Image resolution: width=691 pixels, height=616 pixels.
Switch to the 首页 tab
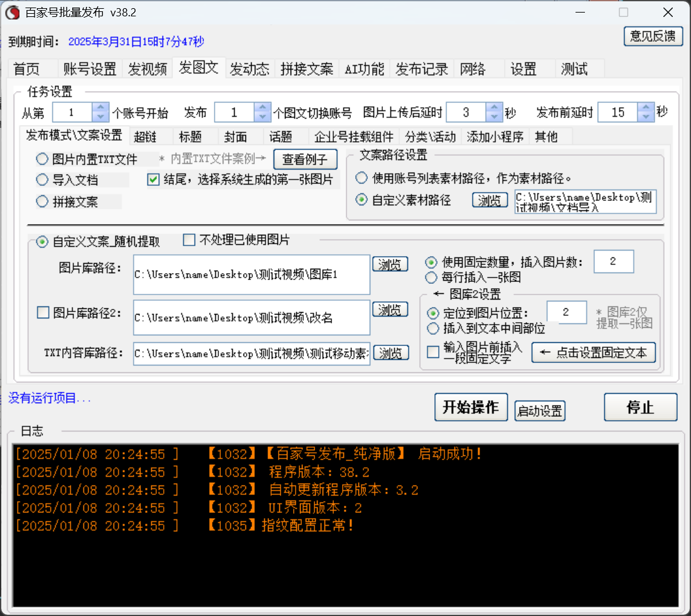pyautogui.click(x=26, y=69)
